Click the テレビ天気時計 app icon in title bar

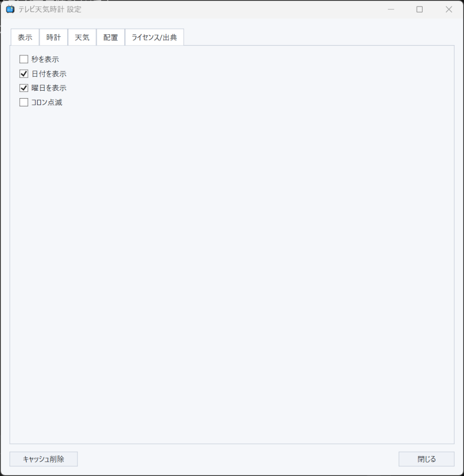10,9
